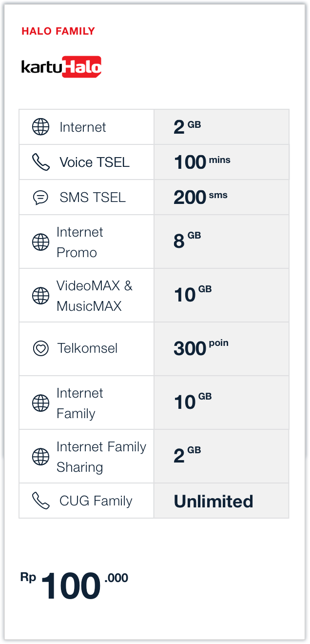Click the globe icon for VideoMAX & MusicMAX
The height and width of the screenshot is (644, 310).
point(41,296)
